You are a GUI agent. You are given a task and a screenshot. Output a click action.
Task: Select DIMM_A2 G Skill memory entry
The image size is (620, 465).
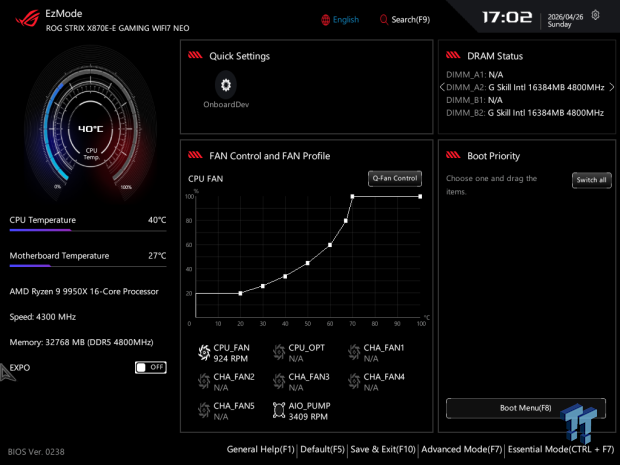[x=525, y=87]
